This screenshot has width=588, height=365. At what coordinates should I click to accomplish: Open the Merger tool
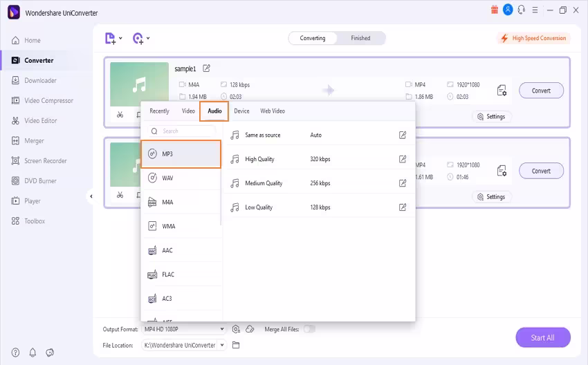28,141
